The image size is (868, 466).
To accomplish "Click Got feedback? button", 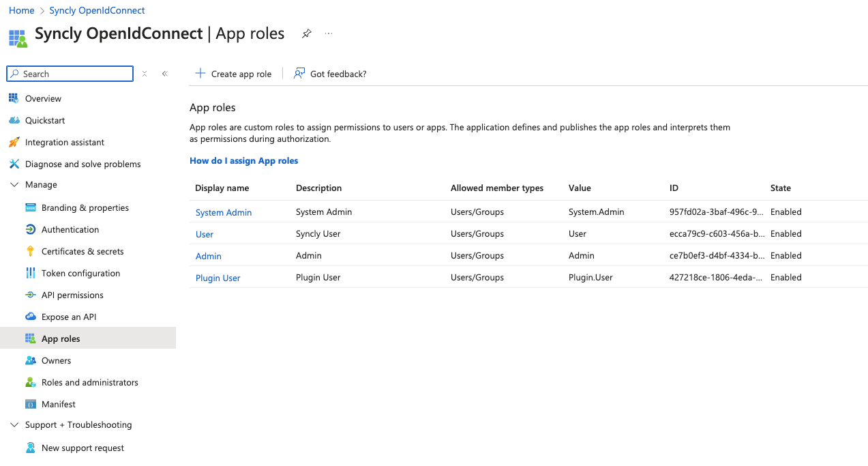I will 330,74.
